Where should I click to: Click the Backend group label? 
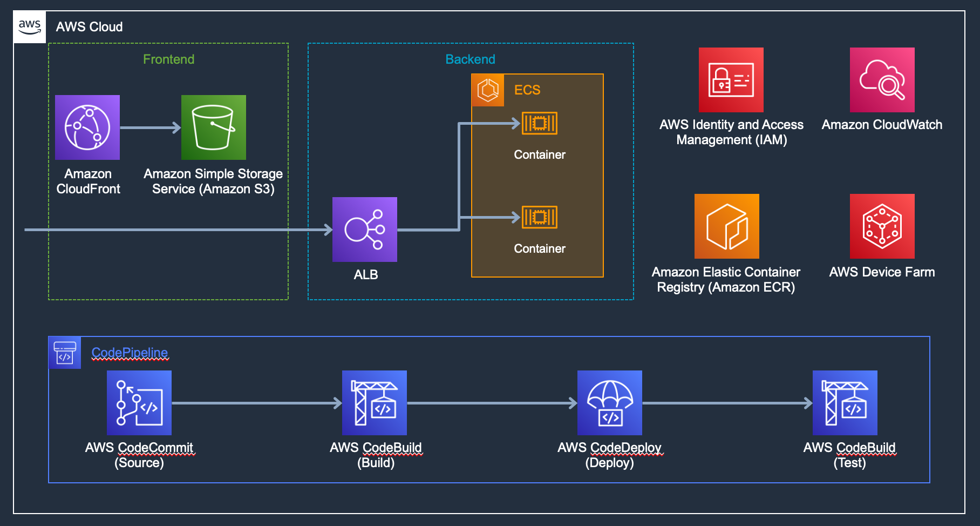point(470,59)
